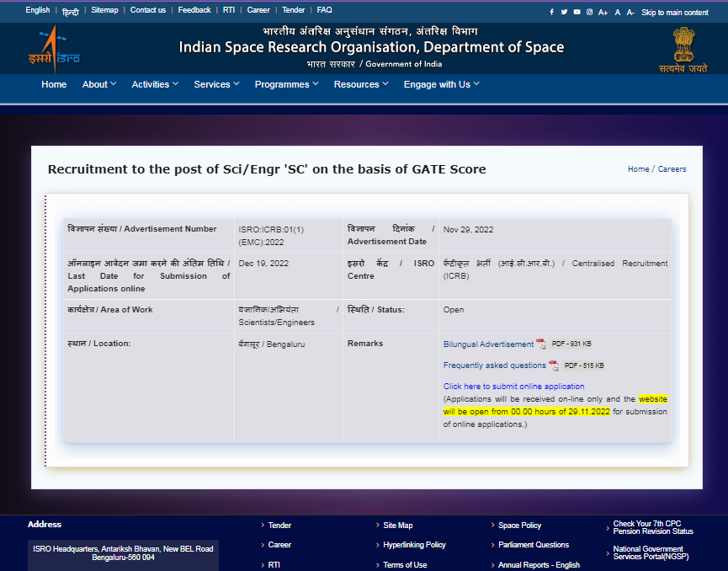This screenshot has height=571, width=728.
Task: Click the Instagram icon
Action: pyautogui.click(x=589, y=12)
